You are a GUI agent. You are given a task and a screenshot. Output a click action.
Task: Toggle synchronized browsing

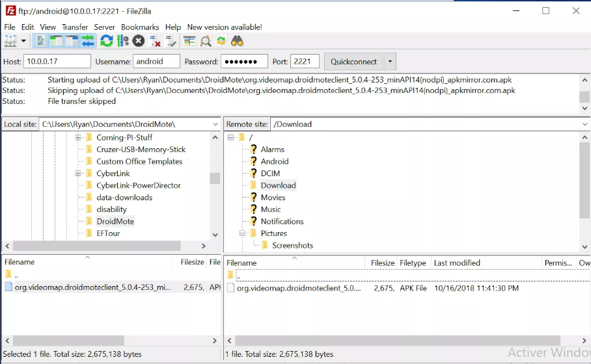pyautogui.click(x=221, y=41)
